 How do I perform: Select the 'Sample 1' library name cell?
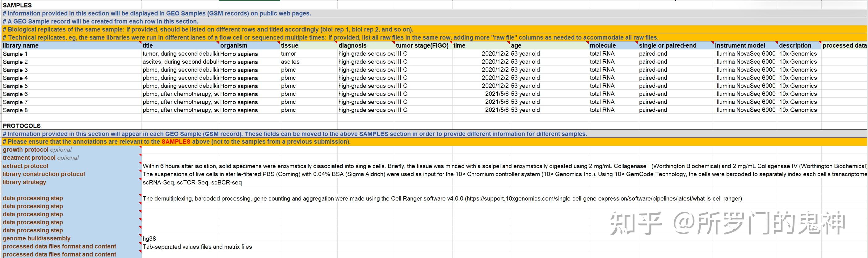point(15,54)
